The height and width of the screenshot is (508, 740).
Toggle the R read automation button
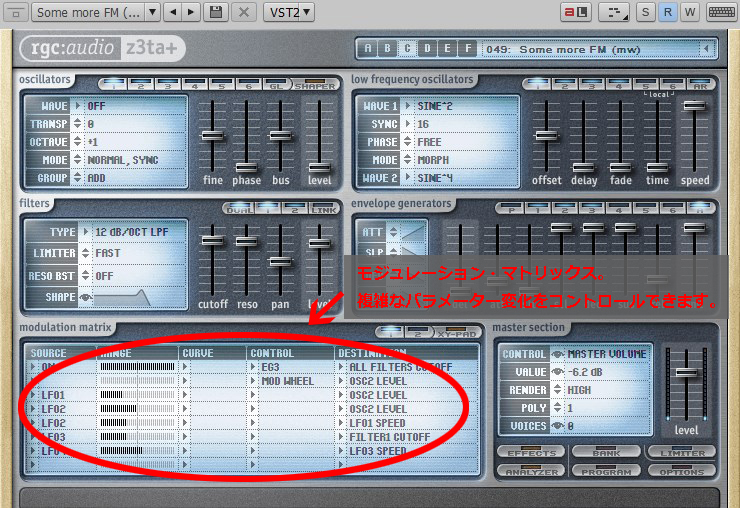[x=667, y=12]
